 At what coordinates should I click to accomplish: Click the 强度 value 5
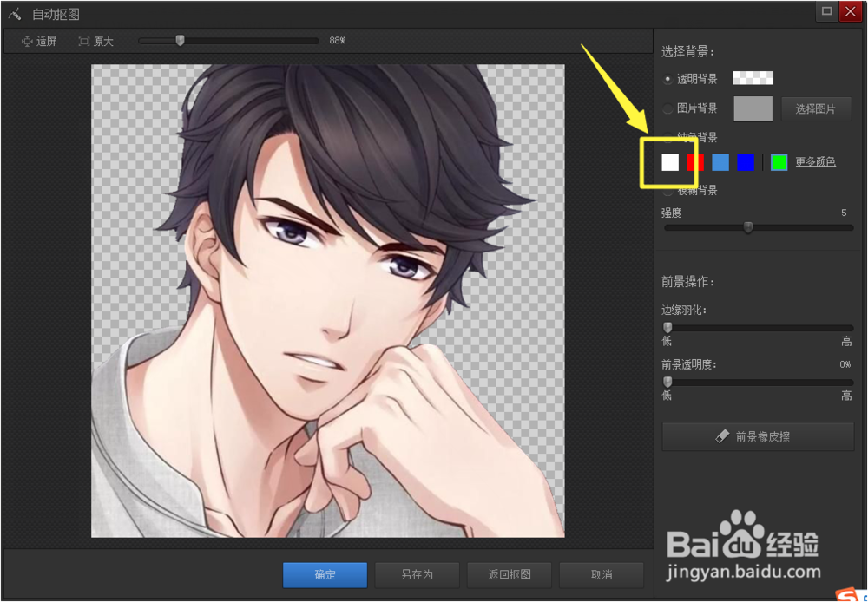tap(844, 213)
